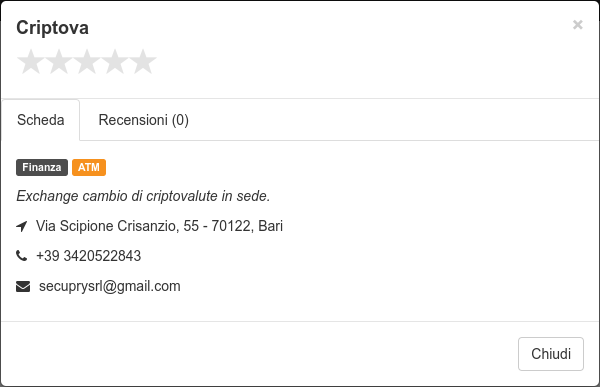Viewport: 600px width, 387px height.
Task: Switch to the Scheda tab
Action: click(x=41, y=120)
